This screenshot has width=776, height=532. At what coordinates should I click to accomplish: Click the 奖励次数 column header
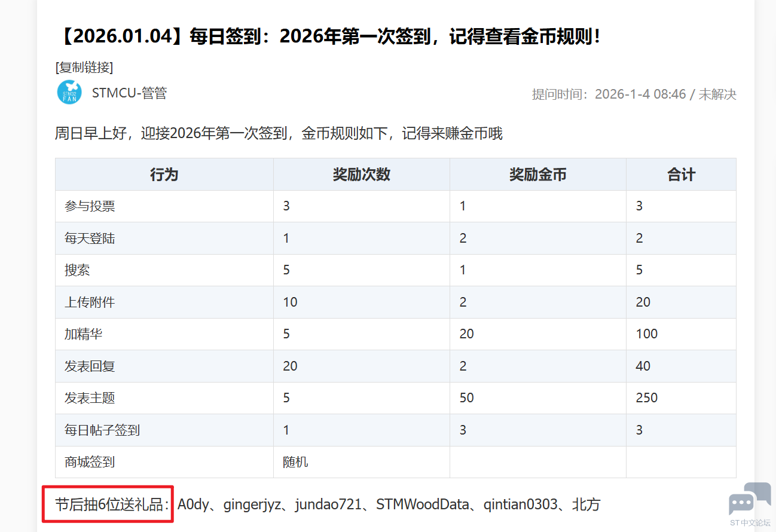point(361,175)
